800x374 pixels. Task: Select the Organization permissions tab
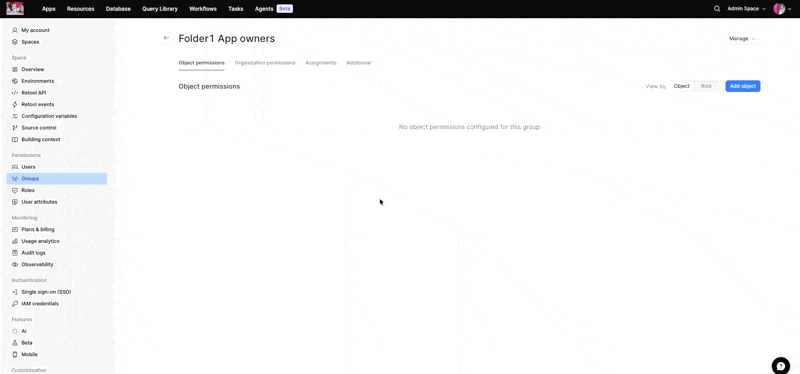click(265, 63)
